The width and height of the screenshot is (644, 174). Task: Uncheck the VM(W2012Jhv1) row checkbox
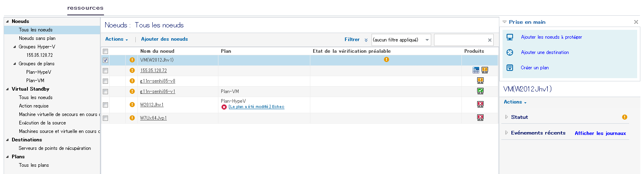[x=106, y=60]
